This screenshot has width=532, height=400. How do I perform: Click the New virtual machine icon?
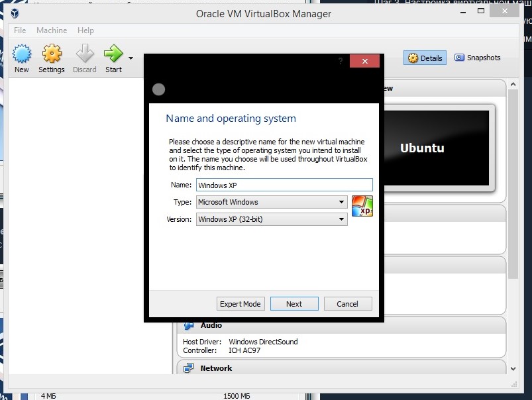point(22,54)
